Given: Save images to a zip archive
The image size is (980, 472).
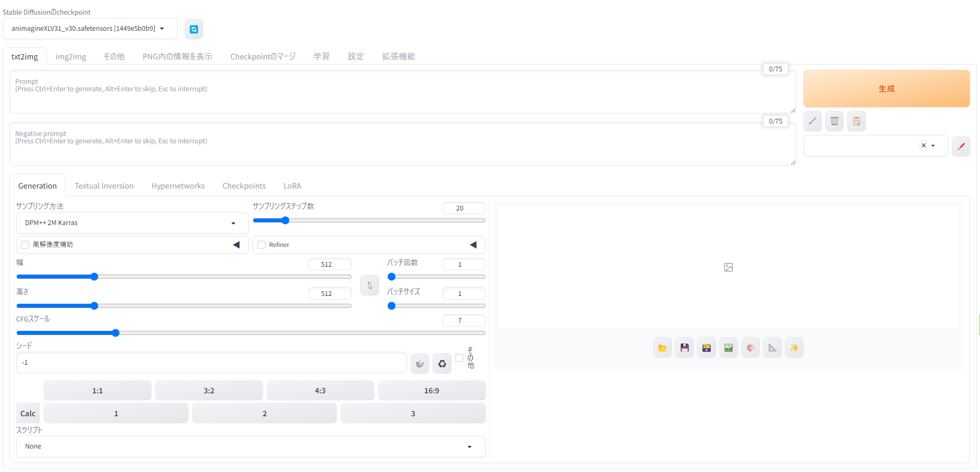Looking at the screenshot, I should coord(706,347).
